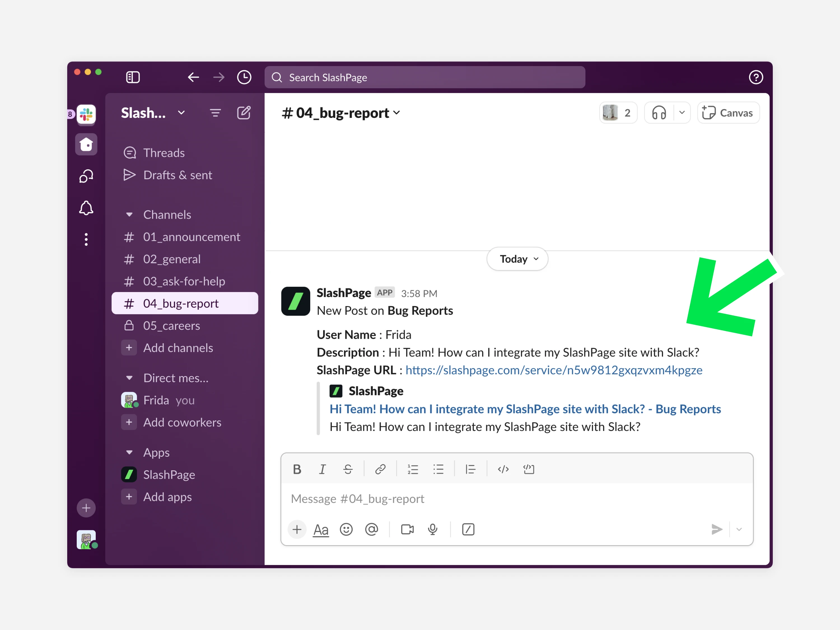840x630 pixels.
Task: Toggle the Aa formatting toolbar visibility
Action: (x=321, y=529)
